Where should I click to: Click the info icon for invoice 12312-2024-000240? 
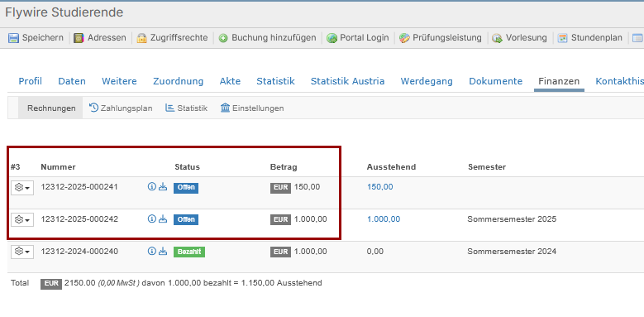pos(152,251)
